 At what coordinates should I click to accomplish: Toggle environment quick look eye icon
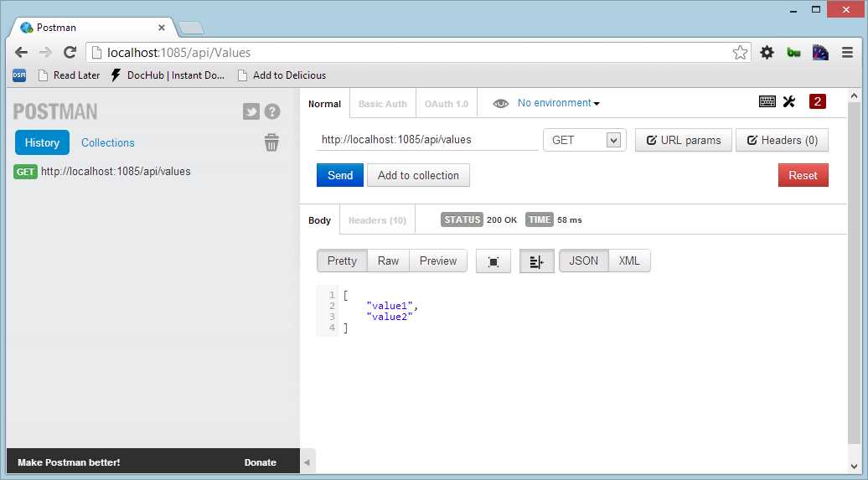coord(500,104)
